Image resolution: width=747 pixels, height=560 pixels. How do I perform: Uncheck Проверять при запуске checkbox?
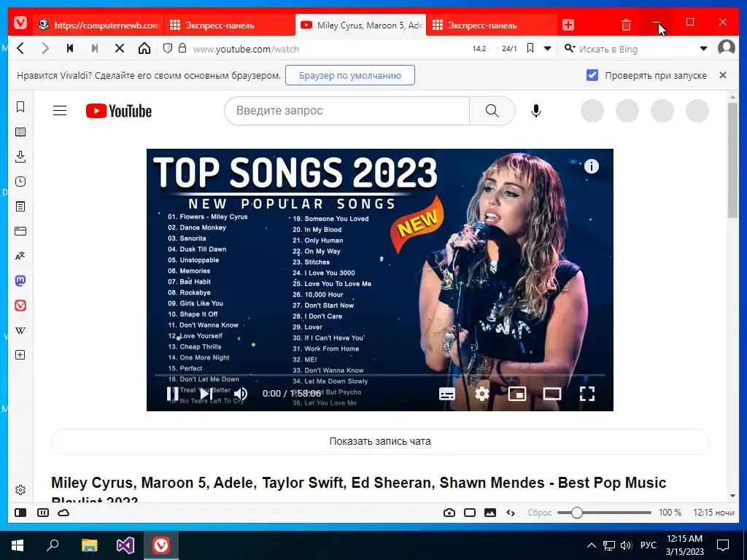point(592,75)
